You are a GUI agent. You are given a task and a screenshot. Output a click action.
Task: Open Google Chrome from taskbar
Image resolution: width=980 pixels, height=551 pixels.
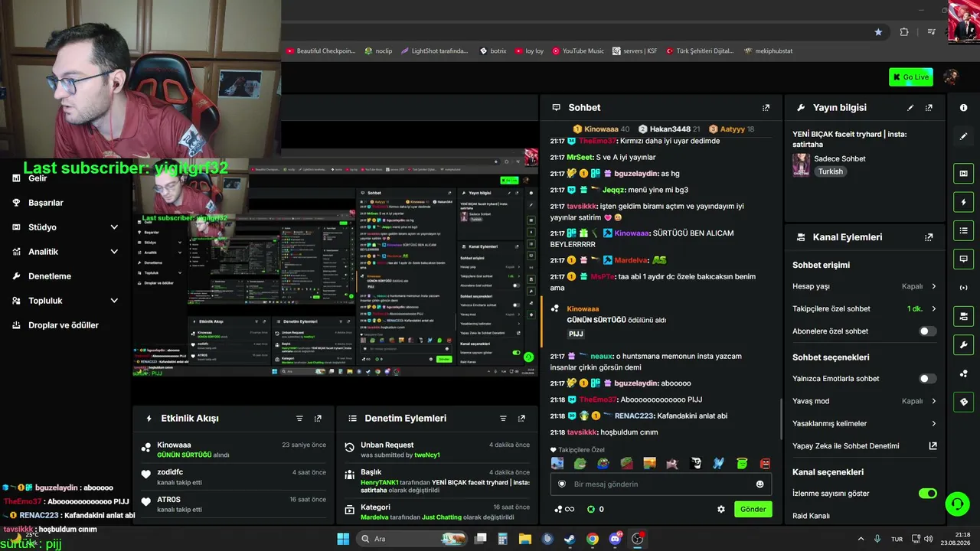[593, 539]
